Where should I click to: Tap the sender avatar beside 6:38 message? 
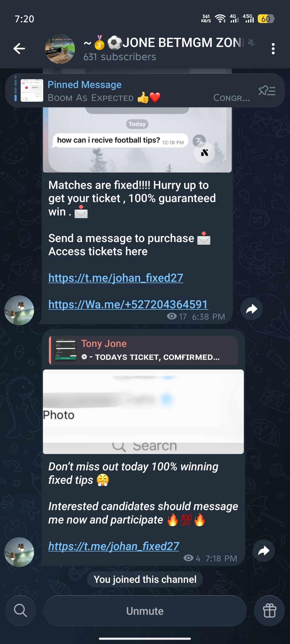[19, 310]
